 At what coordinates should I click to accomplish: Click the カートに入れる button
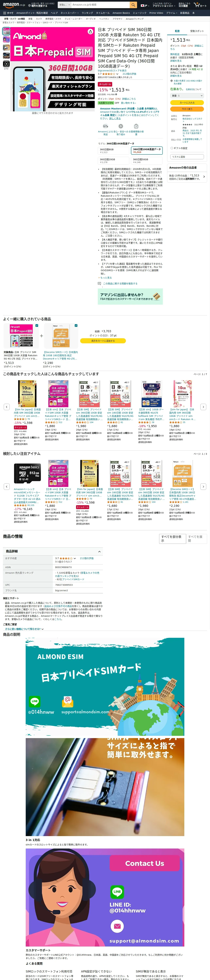coord(187,103)
